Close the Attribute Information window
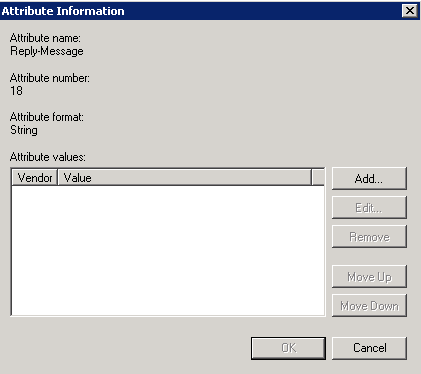 tap(410, 11)
